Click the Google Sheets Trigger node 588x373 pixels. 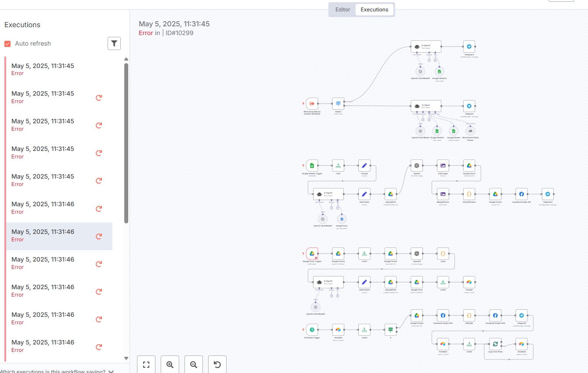(312, 165)
